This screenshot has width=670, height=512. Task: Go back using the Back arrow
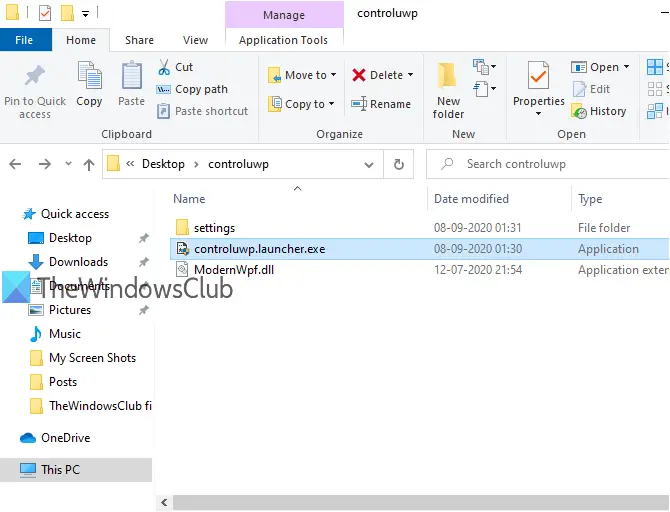pyautogui.click(x=15, y=164)
